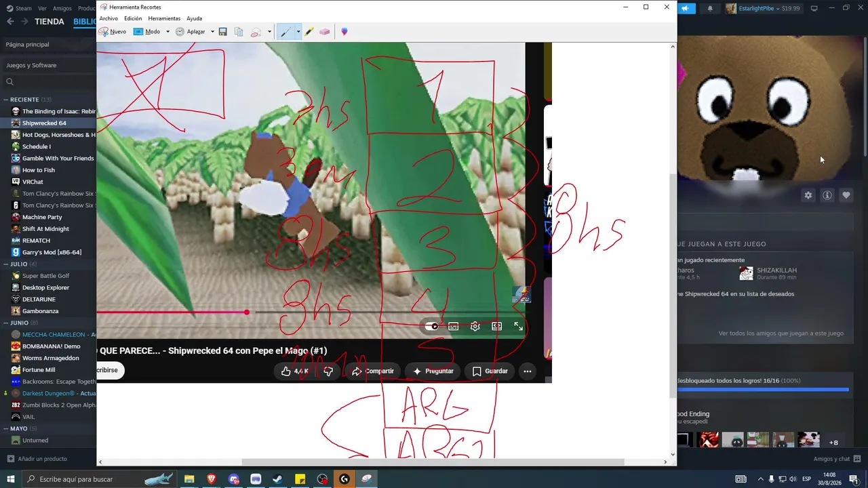Screen dimensions: 868x488
Task: Switch Steam to Big Picture mode icon
Action: click(x=814, y=8)
